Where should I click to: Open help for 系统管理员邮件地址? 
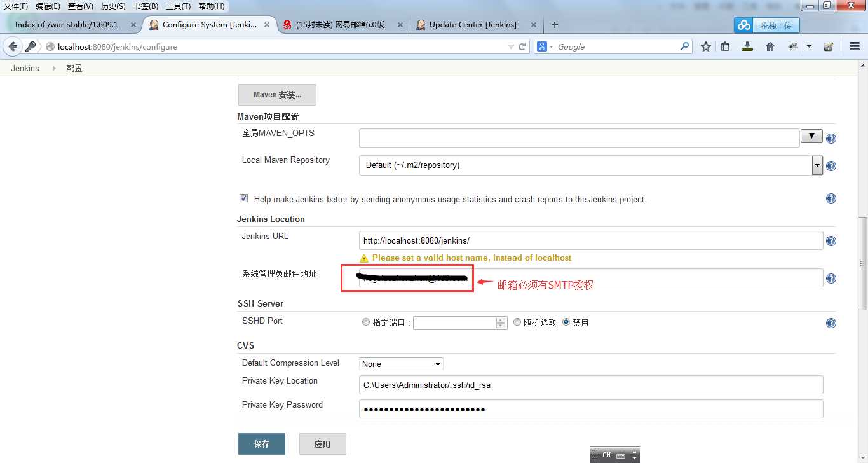click(x=831, y=279)
